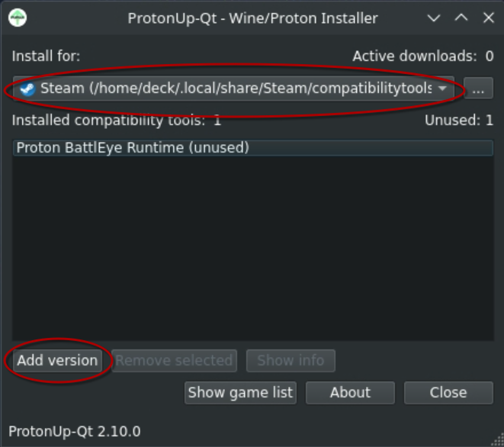Open the About dialog
The height and width of the screenshot is (447, 504).
[350, 392]
